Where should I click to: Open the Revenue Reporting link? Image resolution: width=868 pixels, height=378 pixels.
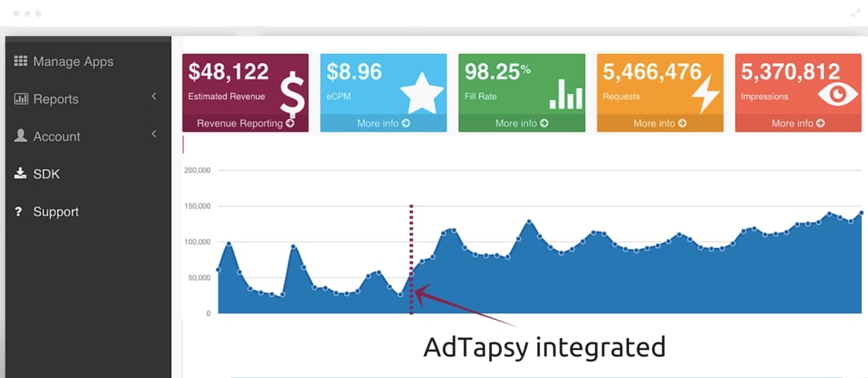coord(245,124)
